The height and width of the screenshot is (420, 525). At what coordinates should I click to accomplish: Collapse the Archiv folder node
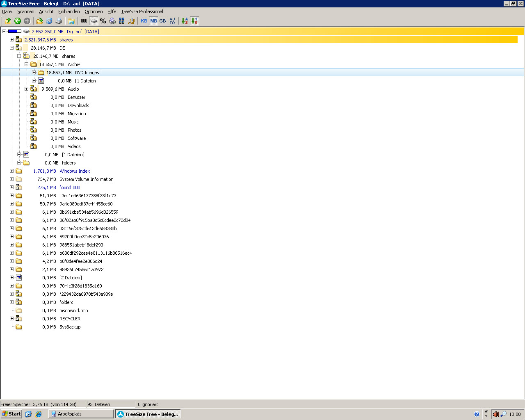(x=26, y=64)
